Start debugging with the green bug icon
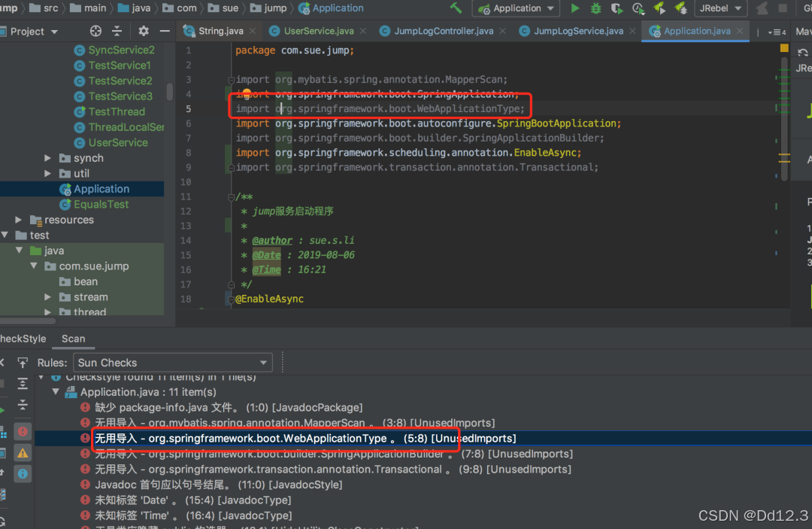This screenshot has height=529, width=812. pyautogui.click(x=596, y=8)
